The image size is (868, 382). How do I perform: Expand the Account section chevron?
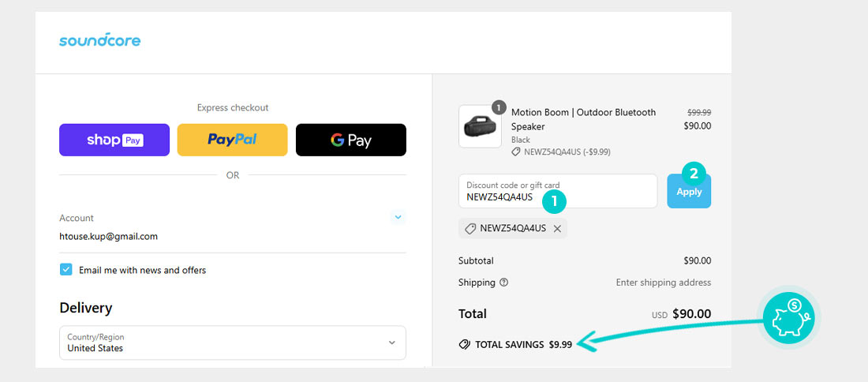tap(398, 217)
